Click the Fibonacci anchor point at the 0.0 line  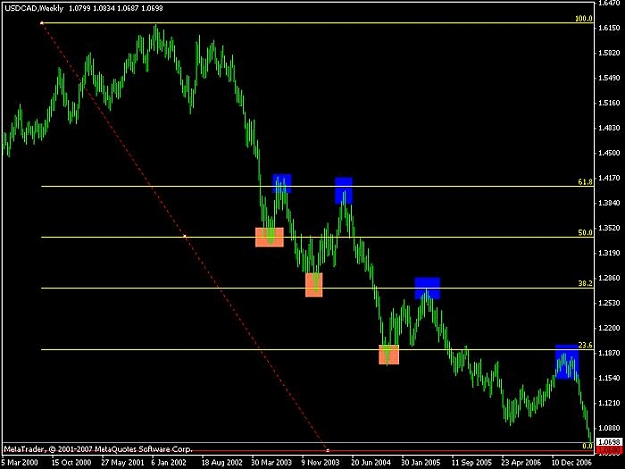328,450
